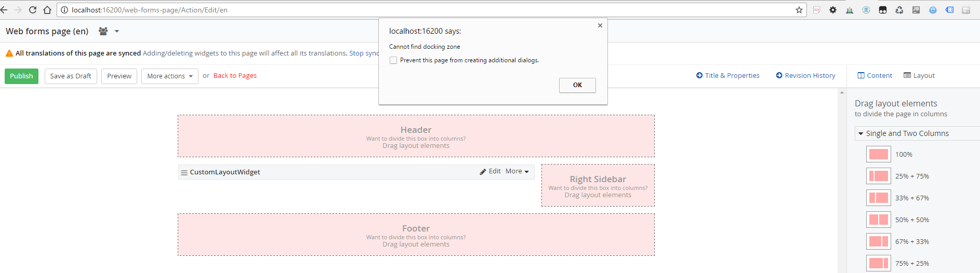Choose the 50% + 50% layout icon

click(878, 220)
